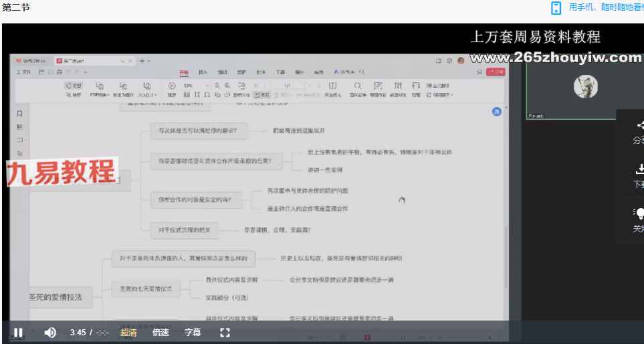The width and height of the screenshot is (644, 344).
Task: Click the share icon on right panel
Action: (640, 126)
